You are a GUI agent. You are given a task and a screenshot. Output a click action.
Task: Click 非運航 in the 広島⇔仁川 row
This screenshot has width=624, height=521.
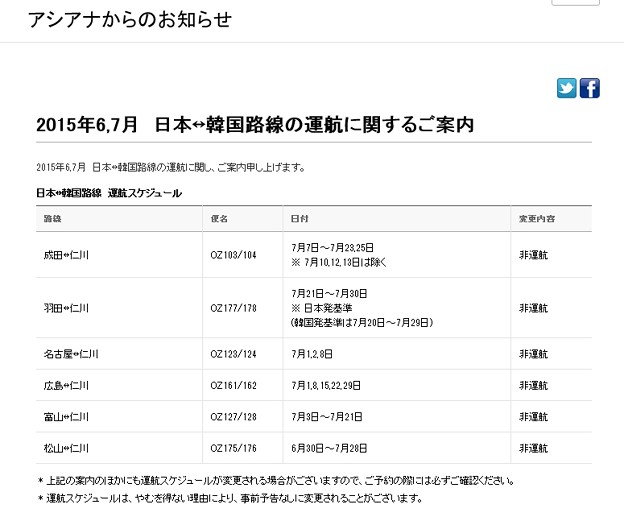[533, 385]
